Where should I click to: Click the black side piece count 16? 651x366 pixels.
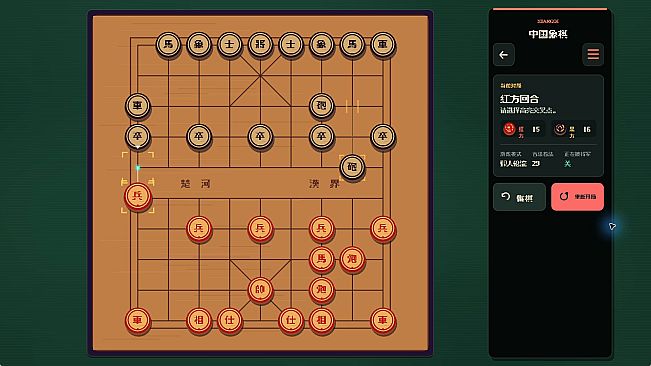click(x=587, y=129)
